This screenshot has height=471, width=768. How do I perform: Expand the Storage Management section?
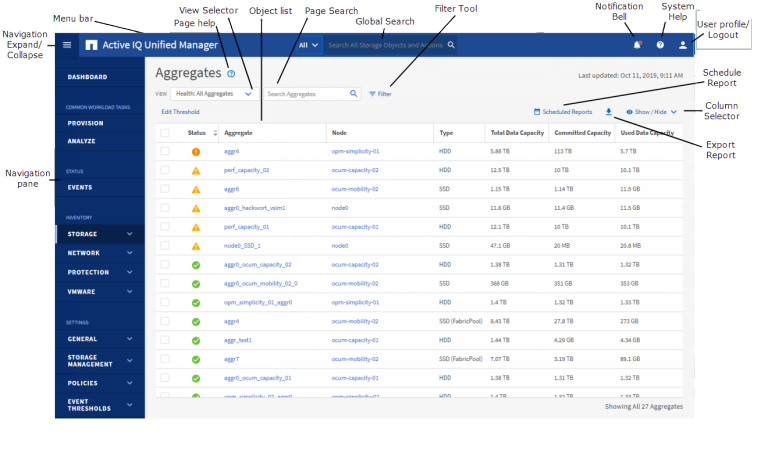(x=100, y=361)
